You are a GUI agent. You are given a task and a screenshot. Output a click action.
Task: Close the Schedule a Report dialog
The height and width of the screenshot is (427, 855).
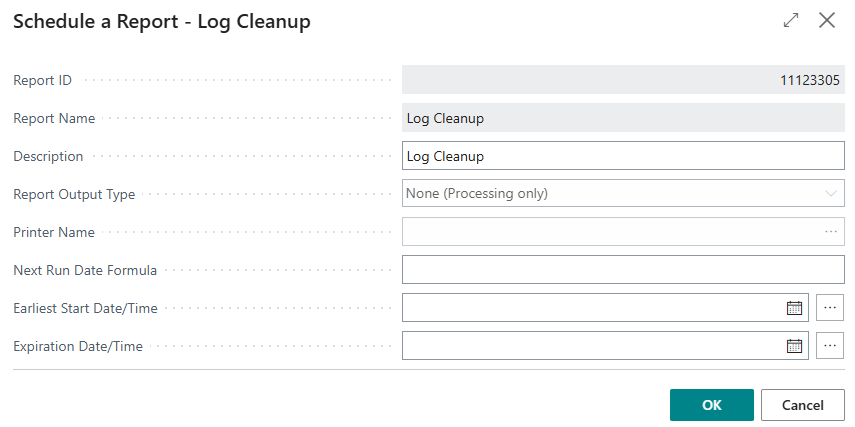(x=827, y=20)
